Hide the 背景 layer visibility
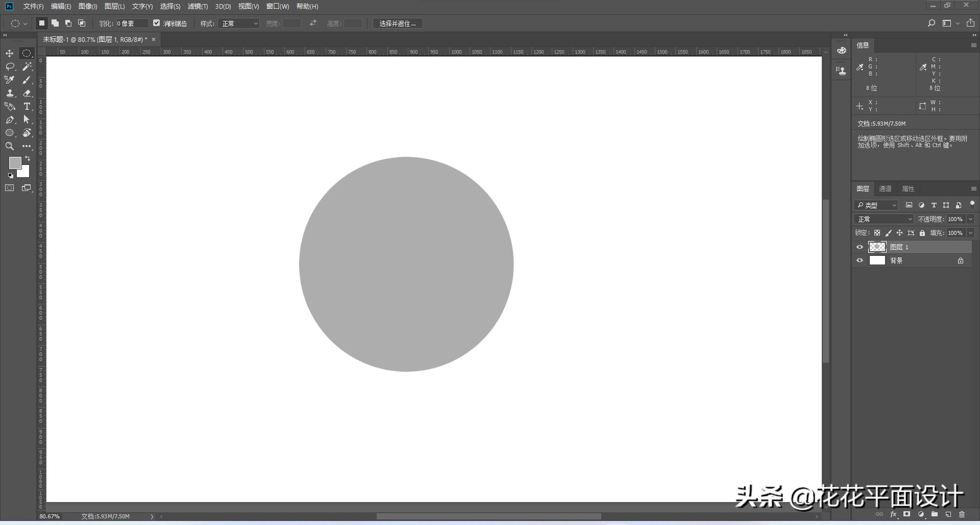Image resolution: width=980 pixels, height=525 pixels. 860,260
